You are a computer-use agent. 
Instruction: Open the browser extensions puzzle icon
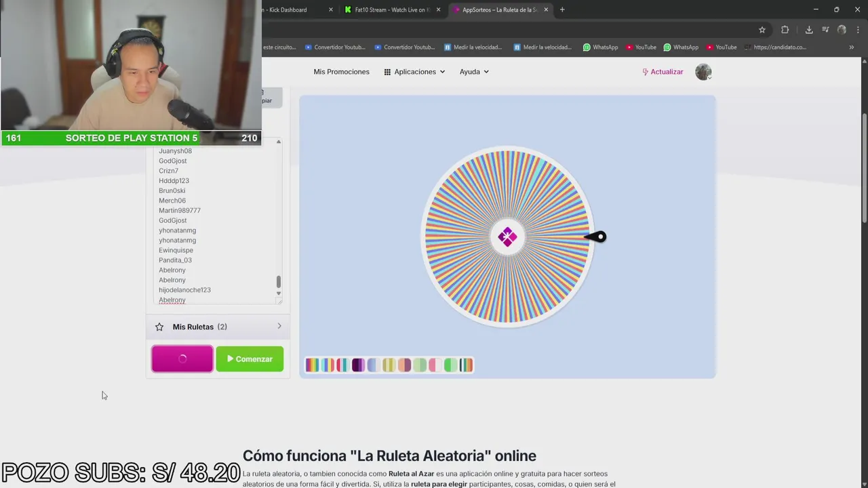785,30
